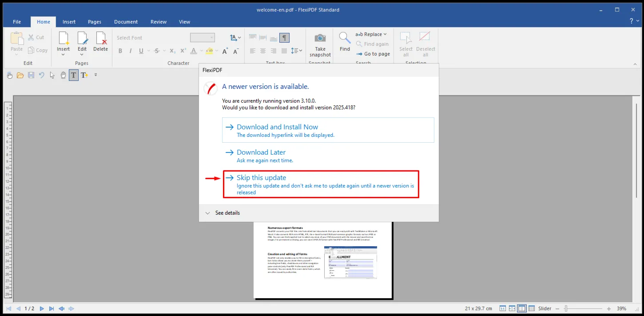
Task: Select the Text tool T icon
Action: [x=74, y=75]
